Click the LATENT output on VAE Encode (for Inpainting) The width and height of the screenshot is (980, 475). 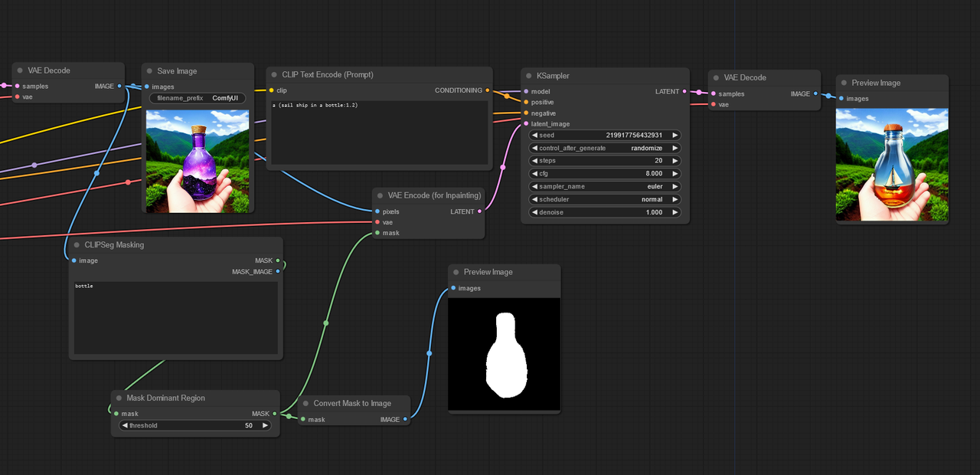click(480, 211)
